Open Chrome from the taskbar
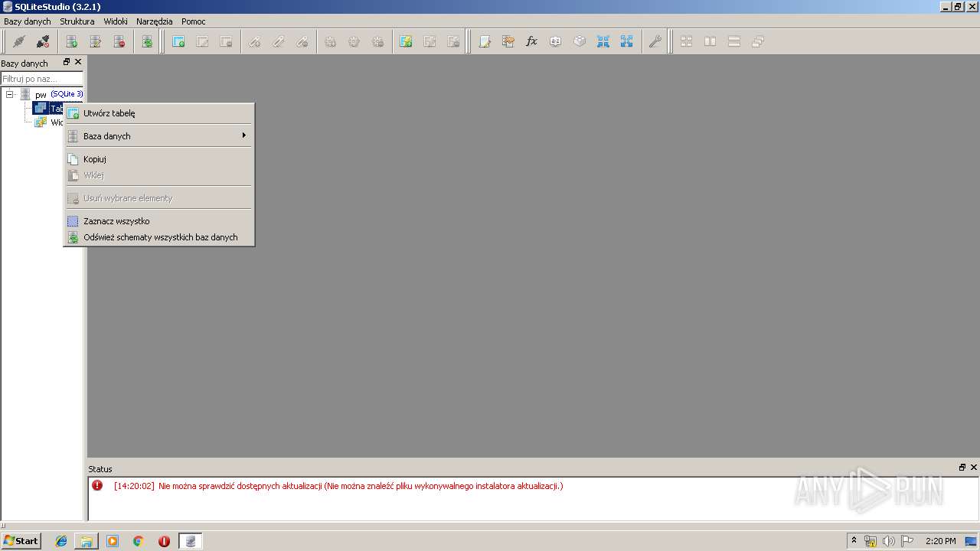980x551 pixels. click(139, 541)
